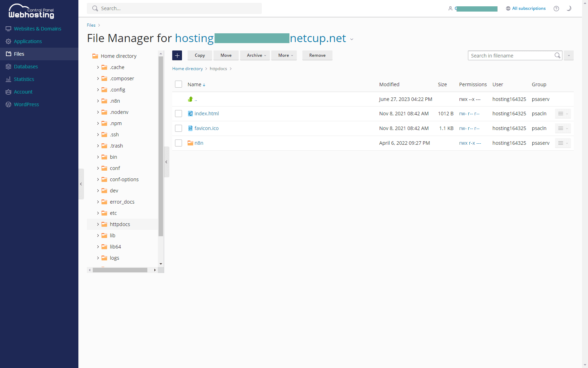
Task: Open the Databases section
Action: [26, 66]
